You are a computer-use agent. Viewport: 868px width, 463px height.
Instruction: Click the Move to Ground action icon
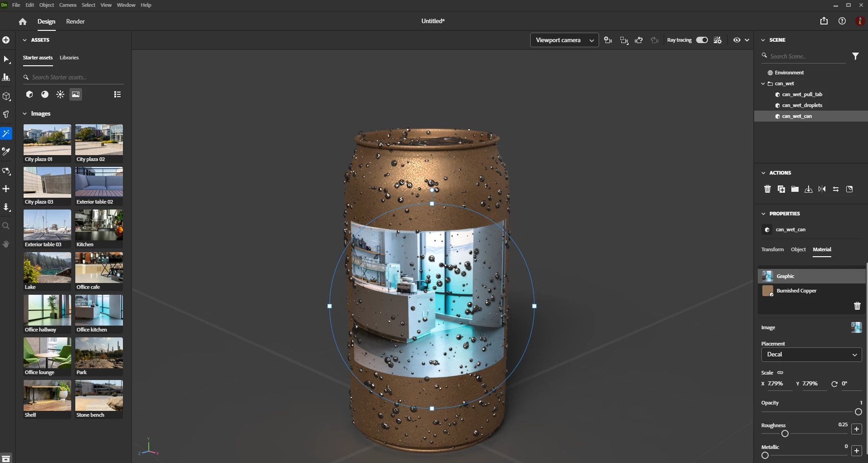[809, 189]
